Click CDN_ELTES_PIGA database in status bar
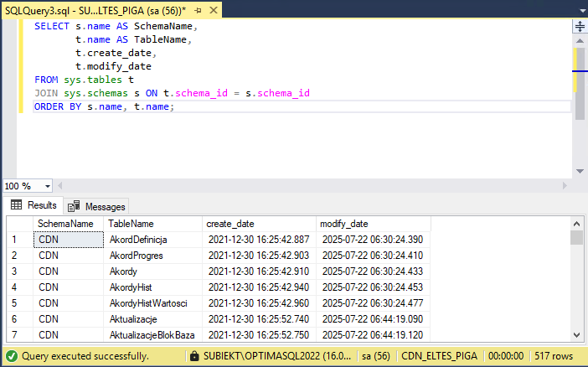This screenshot has width=588, height=367. [x=439, y=356]
